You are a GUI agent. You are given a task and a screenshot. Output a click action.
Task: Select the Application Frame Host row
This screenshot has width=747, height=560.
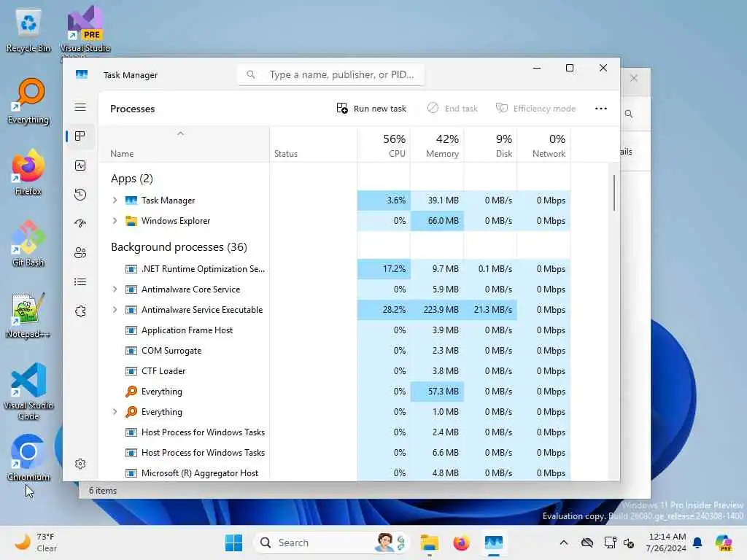[335, 330]
